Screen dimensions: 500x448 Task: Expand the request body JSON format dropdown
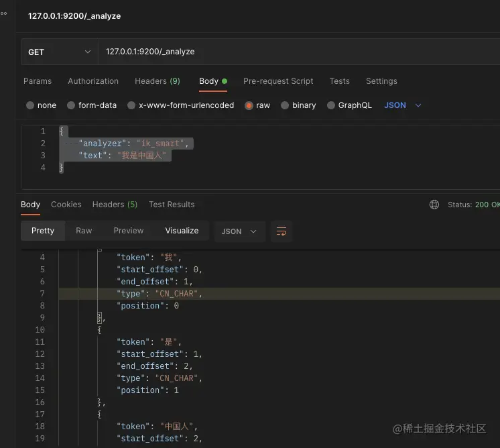tap(403, 105)
